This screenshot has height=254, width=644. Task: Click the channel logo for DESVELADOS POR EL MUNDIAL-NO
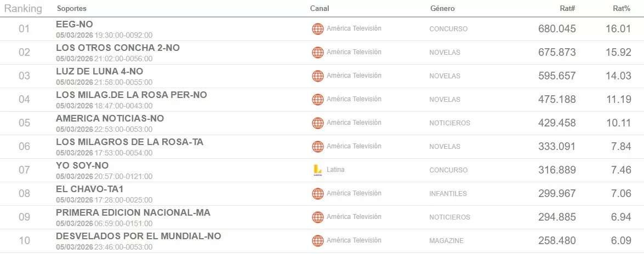pyautogui.click(x=317, y=241)
